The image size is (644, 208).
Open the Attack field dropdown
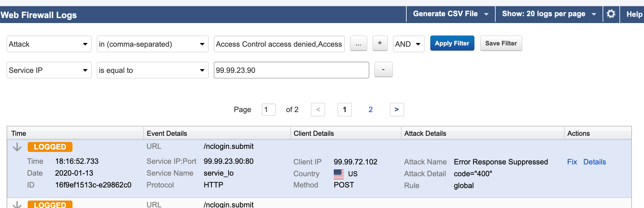49,44
